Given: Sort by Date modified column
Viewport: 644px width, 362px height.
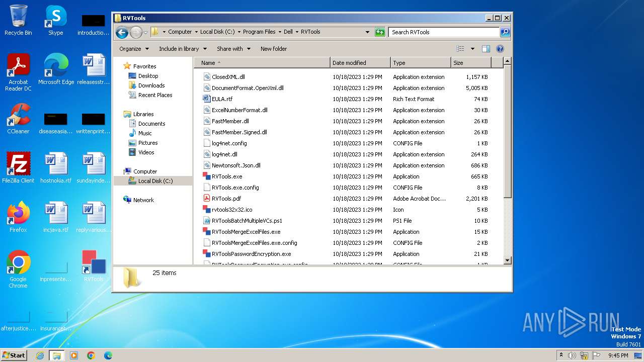Looking at the screenshot, I should pos(360,63).
